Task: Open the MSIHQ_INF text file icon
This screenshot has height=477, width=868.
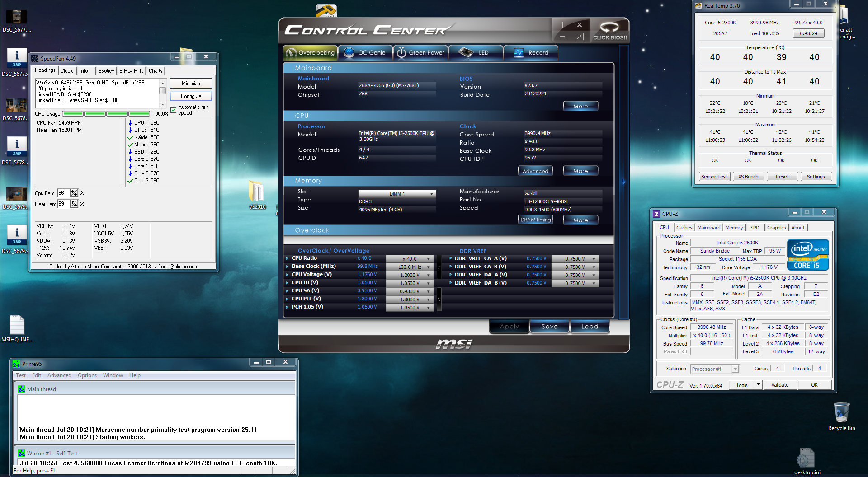Action: click(x=17, y=324)
